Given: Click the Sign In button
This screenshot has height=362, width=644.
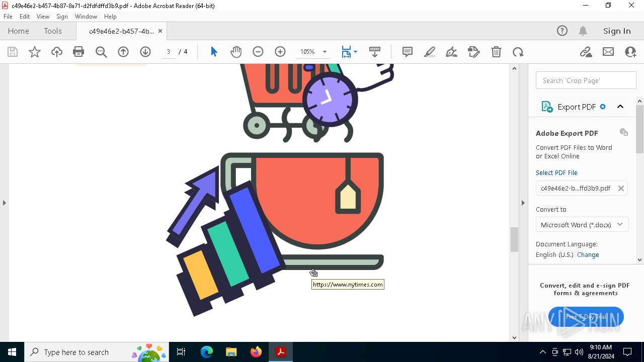Looking at the screenshot, I should (x=617, y=31).
